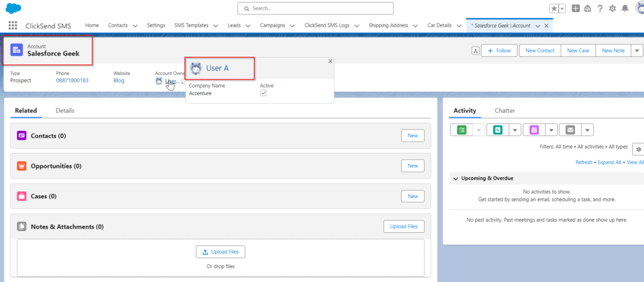Close the User A hover popup

(330, 61)
